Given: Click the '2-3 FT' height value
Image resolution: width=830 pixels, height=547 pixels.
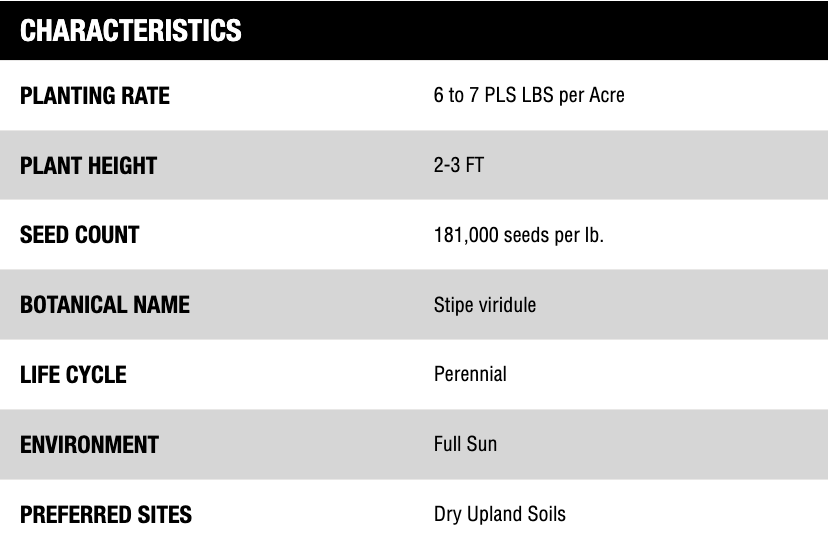Looking at the screenshot, I should pyautogui.click(x=459, y=165).
